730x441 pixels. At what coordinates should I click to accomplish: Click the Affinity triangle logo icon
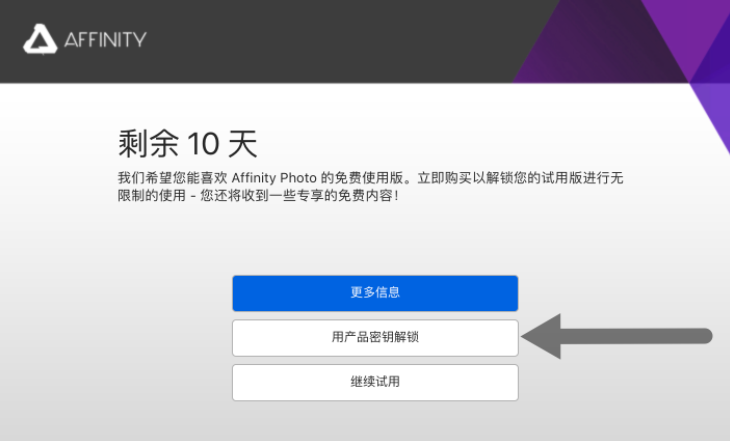[x=40, y=39]
